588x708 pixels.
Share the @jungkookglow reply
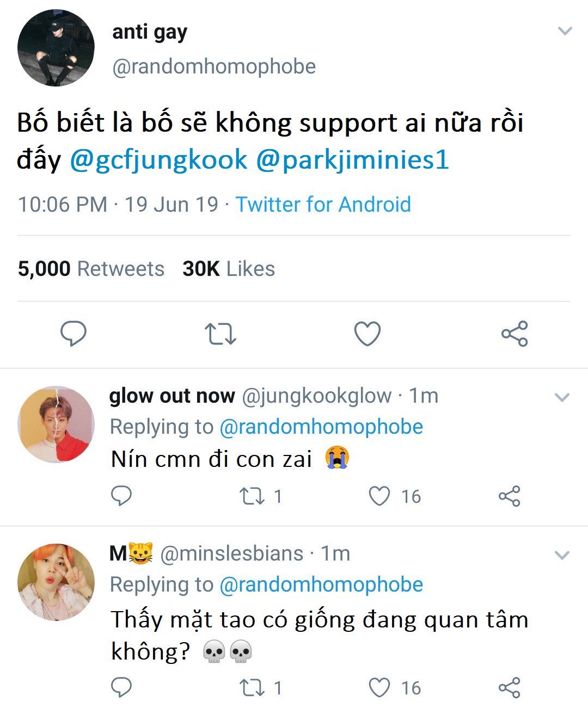coord(510,496)
